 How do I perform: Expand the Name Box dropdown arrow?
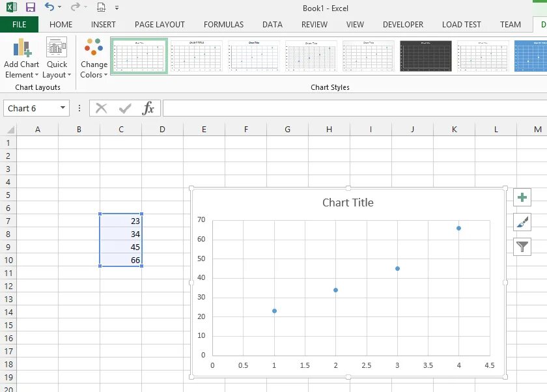point(63,108)
